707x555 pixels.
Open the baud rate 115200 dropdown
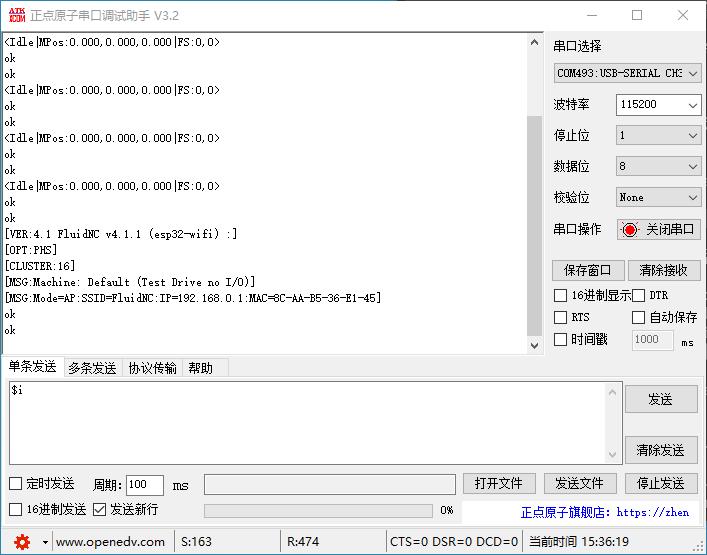point(658,105)
